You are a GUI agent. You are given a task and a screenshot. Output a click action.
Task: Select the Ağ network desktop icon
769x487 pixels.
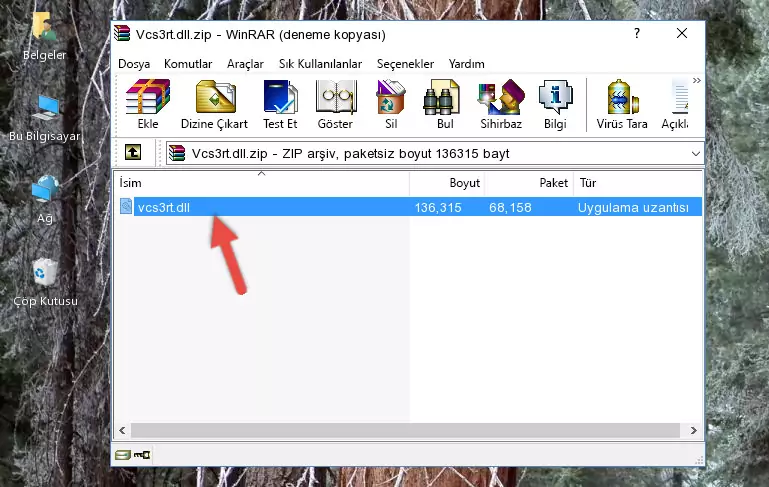45,199
